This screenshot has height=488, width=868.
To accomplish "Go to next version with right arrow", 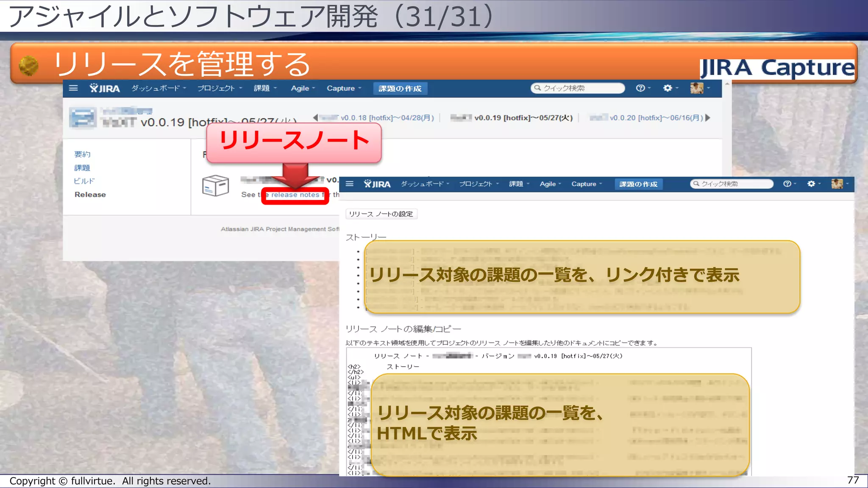I will (x=707, y=117).
